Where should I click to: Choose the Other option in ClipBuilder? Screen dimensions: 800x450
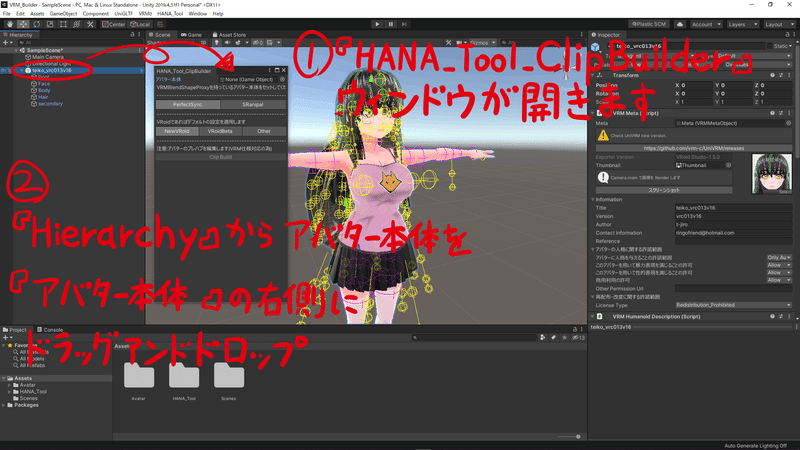(x=264, y=132)
